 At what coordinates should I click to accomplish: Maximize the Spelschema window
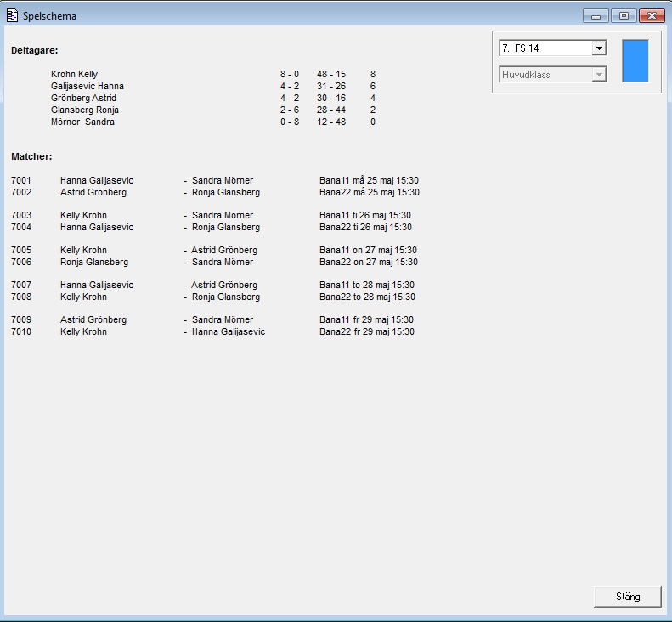point(624,15)
